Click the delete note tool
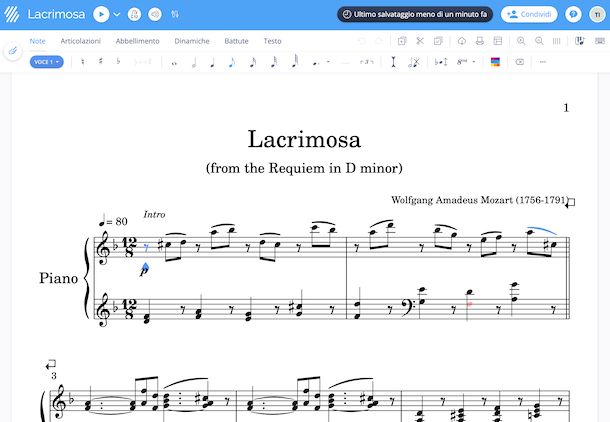Viewport: 610px width, 422px height. pyautogui.click(x=414, y=62)
